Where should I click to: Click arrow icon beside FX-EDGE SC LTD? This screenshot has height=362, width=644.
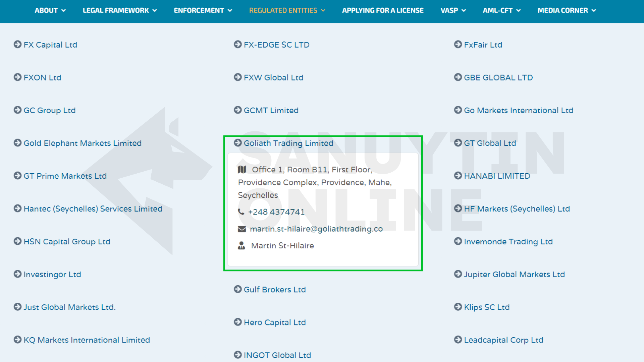(x=238, y=44)
